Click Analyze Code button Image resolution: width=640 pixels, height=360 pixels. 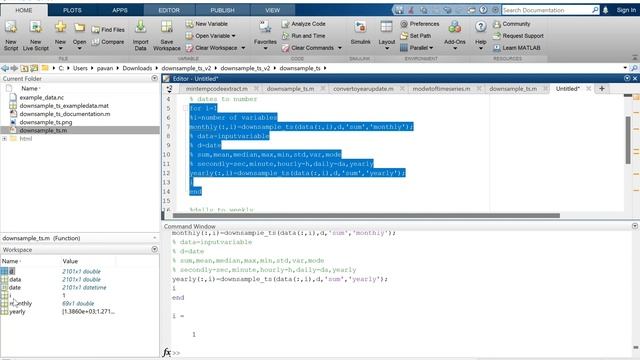[304, 24]
